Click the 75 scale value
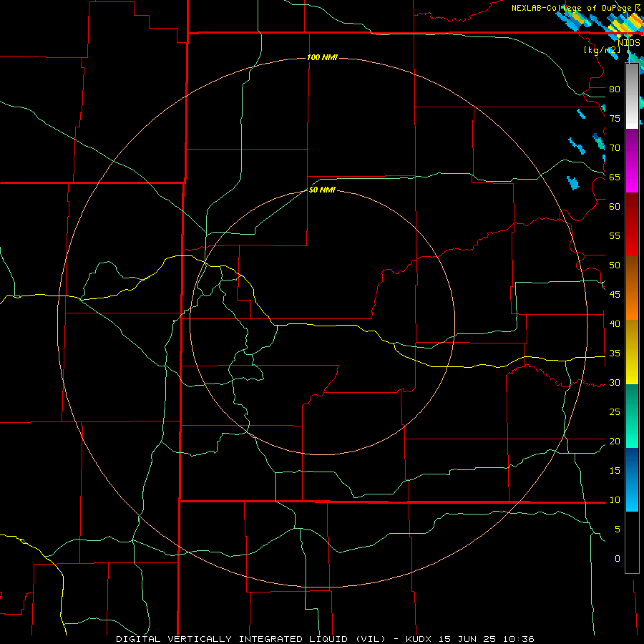Image resolution: width=644 pixels, height=644 pixels. pyautogui.click(x=615, y=118)
